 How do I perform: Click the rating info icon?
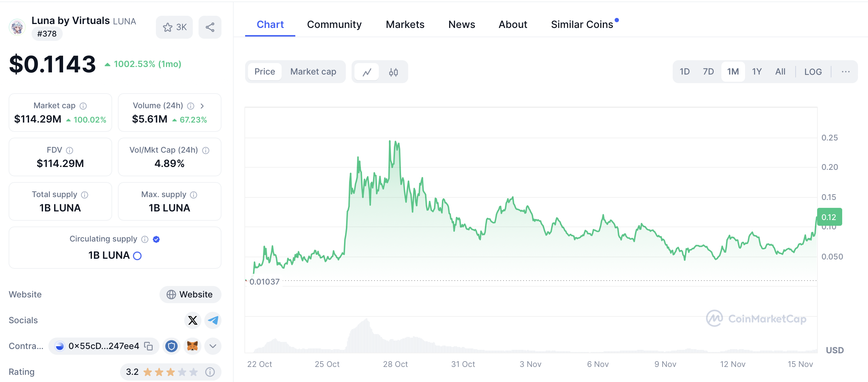[210, 372]
